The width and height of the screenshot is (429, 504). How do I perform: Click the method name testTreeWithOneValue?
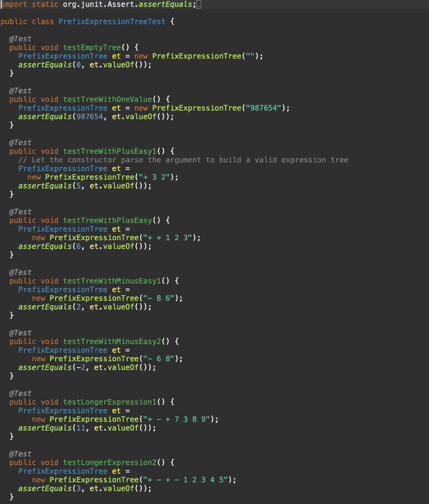tap(108, 99)
